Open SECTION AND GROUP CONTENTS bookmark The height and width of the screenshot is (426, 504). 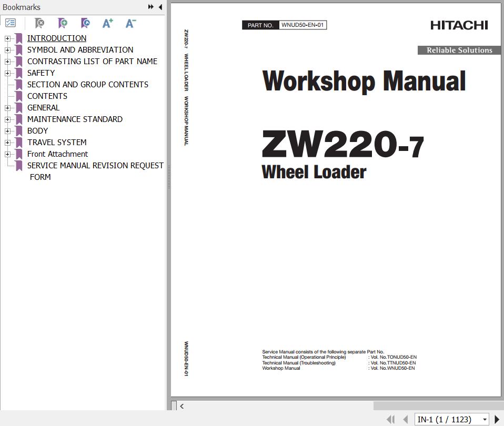point(88,85)
